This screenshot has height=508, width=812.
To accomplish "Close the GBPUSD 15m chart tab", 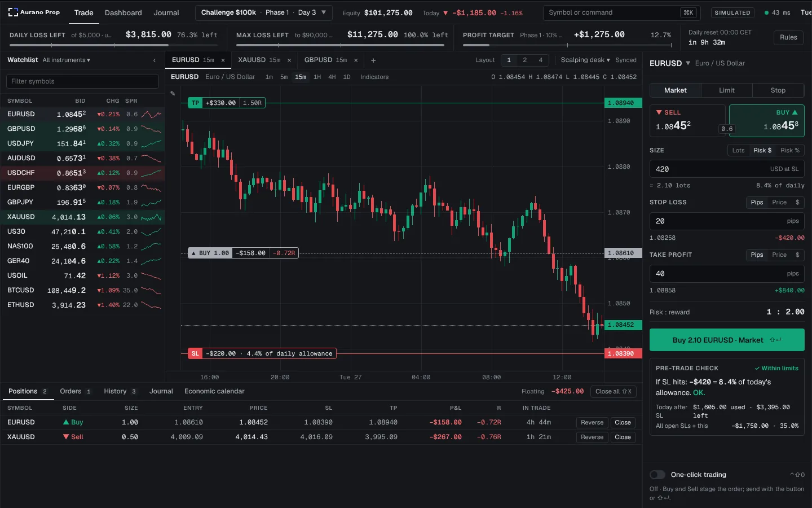I will click(x=356, y=60).
